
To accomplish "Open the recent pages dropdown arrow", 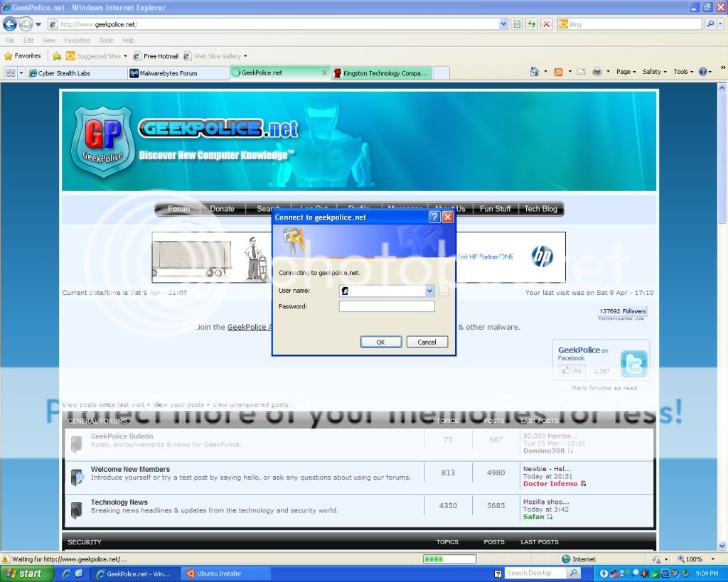I will (38, 24).
